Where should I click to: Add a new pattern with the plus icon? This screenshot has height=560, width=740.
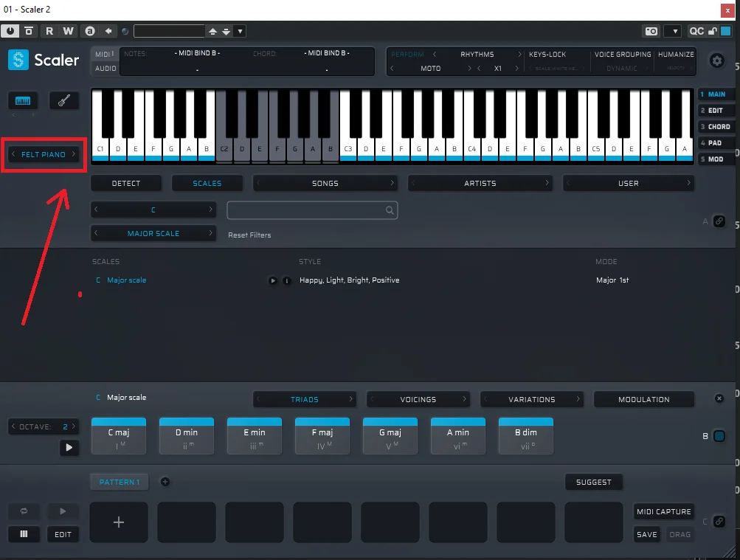coord(165,482)
